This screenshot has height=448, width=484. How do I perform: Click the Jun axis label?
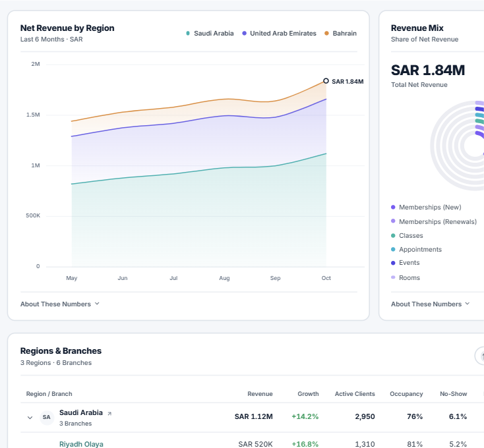[123, 278]
